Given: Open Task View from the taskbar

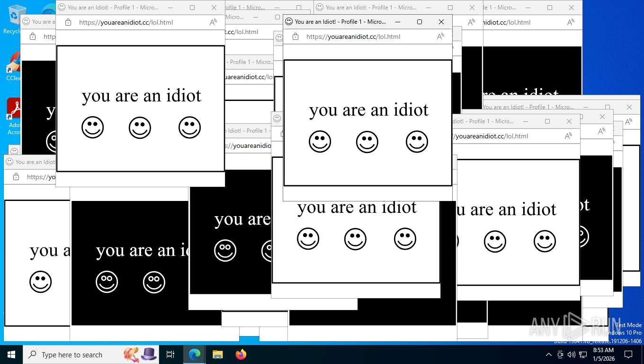Looking at the screenshot, I should coord(170,355).
